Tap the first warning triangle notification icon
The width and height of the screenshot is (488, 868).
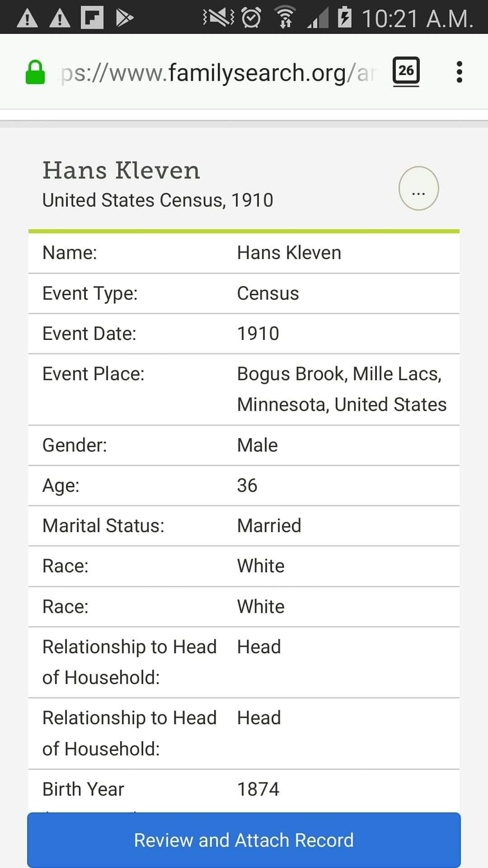click(x=28, y=18)
